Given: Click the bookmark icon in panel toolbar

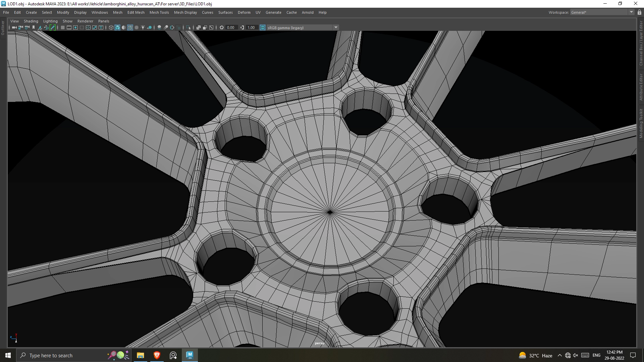Looking at the screenshot, I should pyautogui.click(x=33, y=27).
